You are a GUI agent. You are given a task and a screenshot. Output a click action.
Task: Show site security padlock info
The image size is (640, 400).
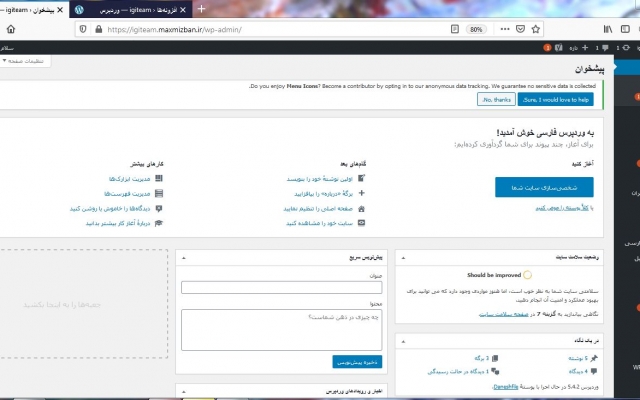98,29
